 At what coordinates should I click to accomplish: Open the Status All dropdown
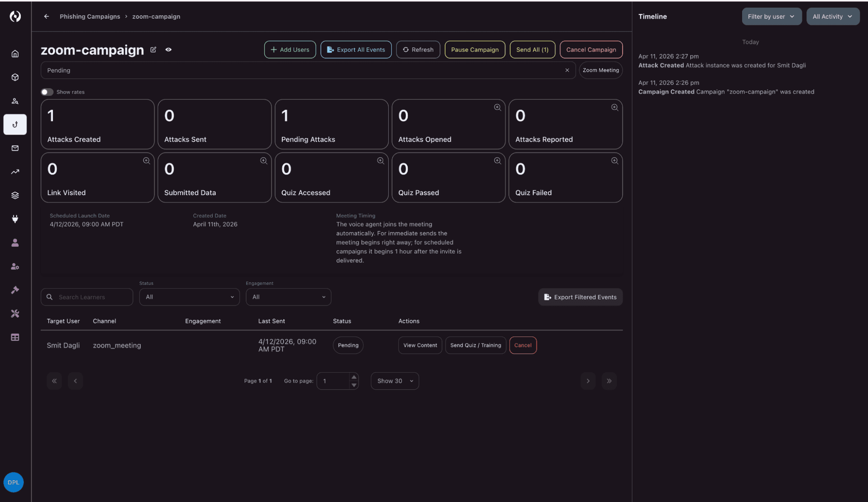(189, 297)
